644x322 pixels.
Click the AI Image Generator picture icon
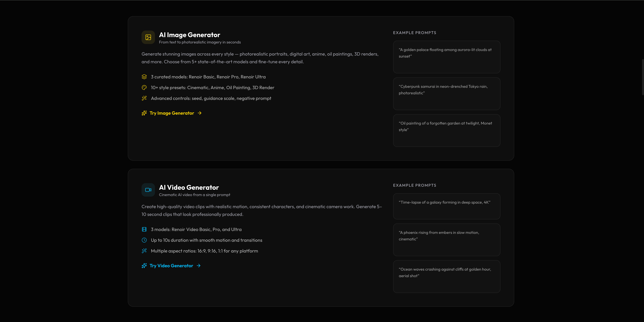click(148, 37)
